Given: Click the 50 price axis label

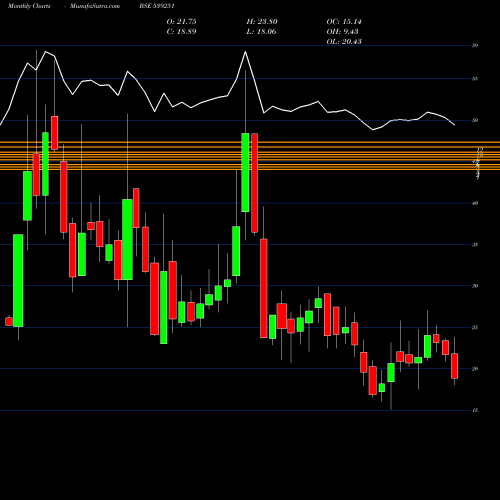Looking at the screenshot, I should point(475,120).
